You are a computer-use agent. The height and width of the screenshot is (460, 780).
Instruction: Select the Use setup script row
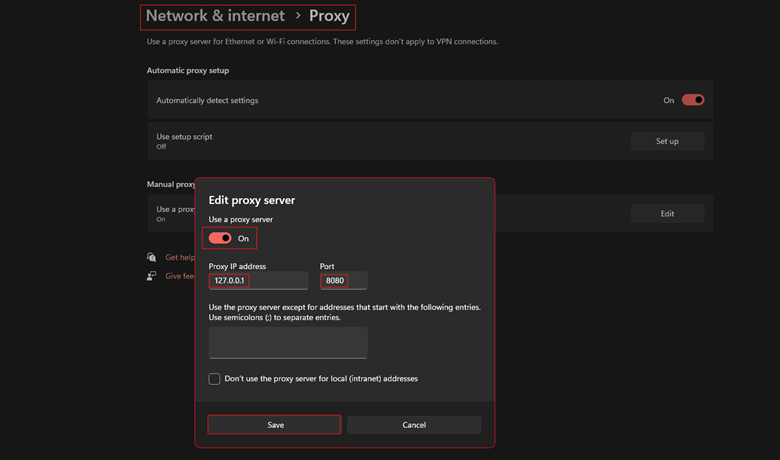[390, 141]
